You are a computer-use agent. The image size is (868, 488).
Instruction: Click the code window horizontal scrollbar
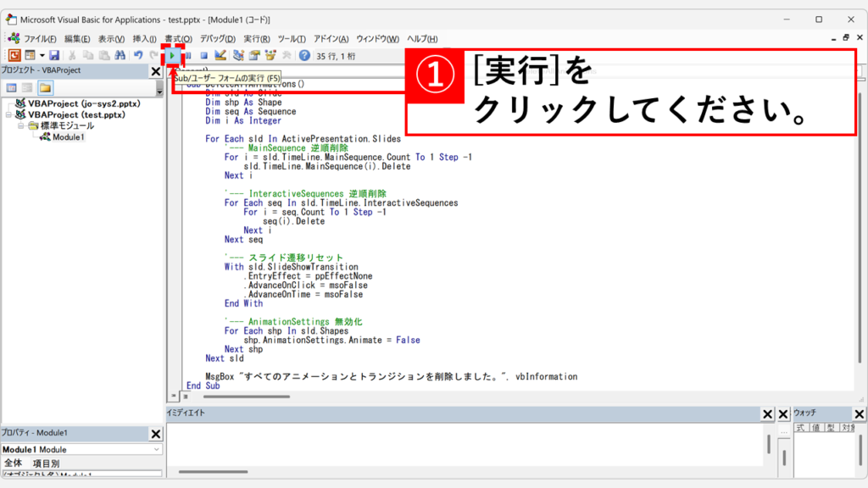point(247,396)
